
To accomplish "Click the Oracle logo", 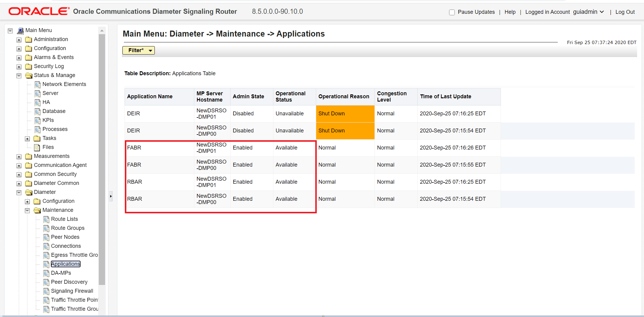I will coord(39,11).
